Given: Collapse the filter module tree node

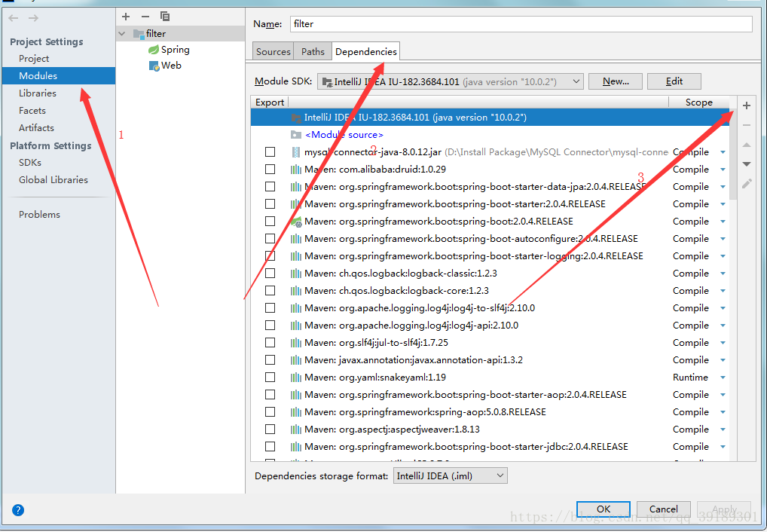Looking at the screenshot, I should click(122, 34).
